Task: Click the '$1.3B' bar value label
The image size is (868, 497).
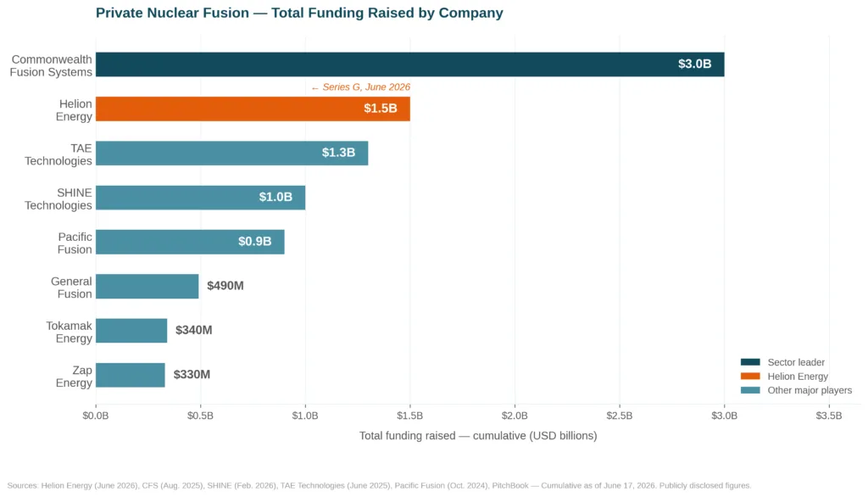Action: [338, 153]
